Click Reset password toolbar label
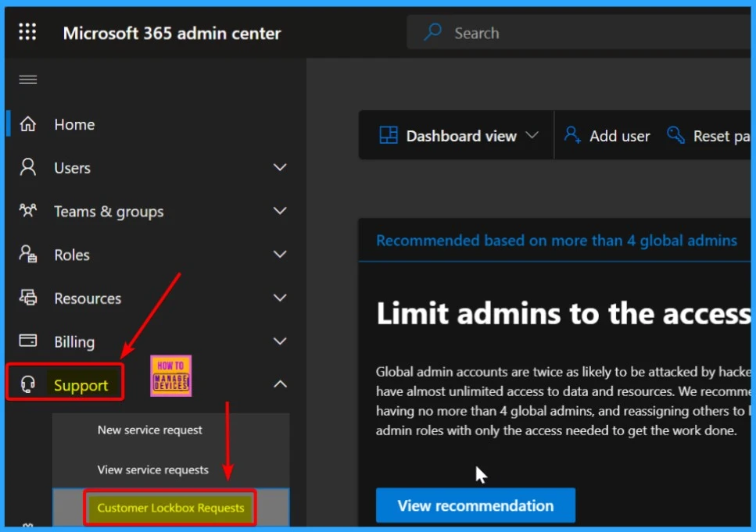Screen dimensions: 756x532 point(722,137)
